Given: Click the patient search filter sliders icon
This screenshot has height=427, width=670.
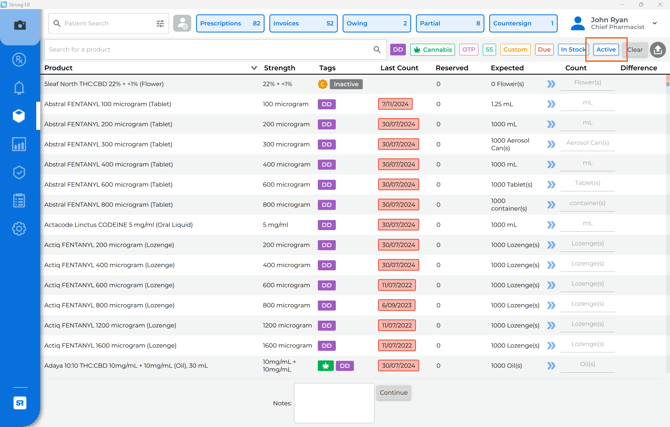Looking at the screenshot, I should tap(160, 23).
